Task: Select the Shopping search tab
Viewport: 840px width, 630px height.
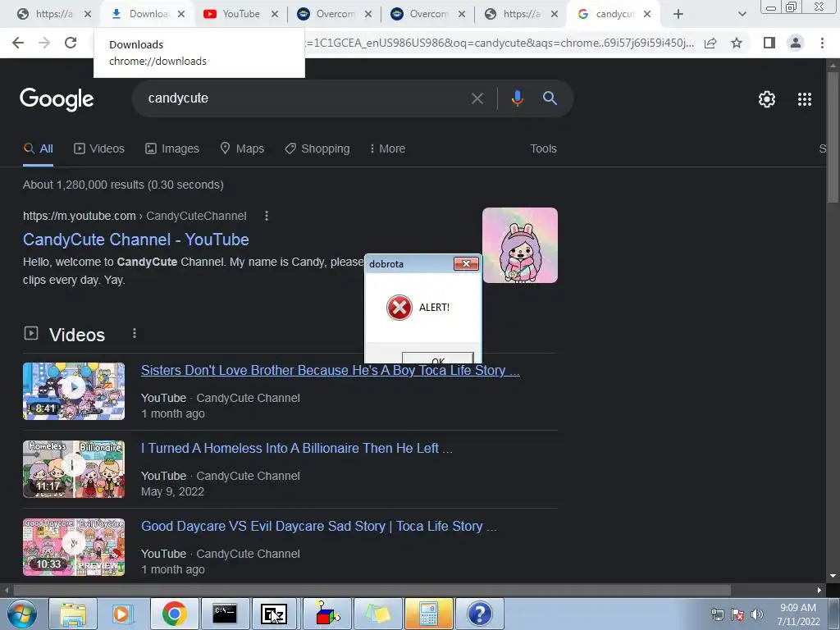Action: [x=317, y=149]
